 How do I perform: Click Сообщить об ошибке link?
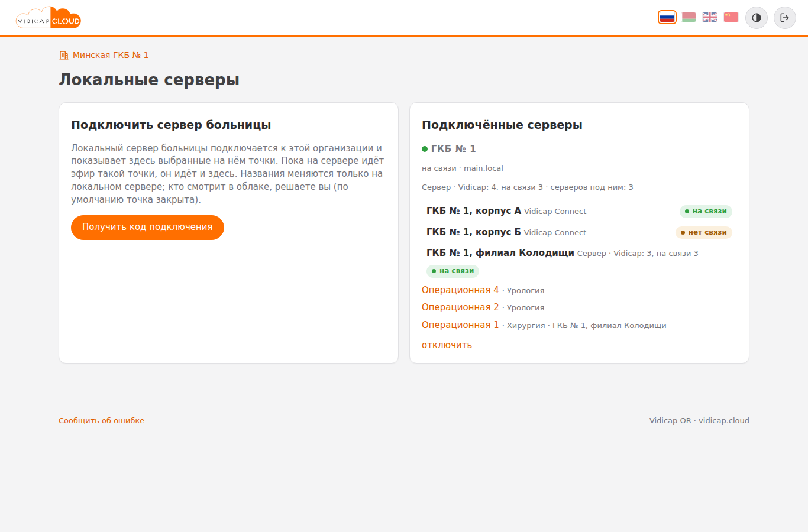(x=101, y=421)
